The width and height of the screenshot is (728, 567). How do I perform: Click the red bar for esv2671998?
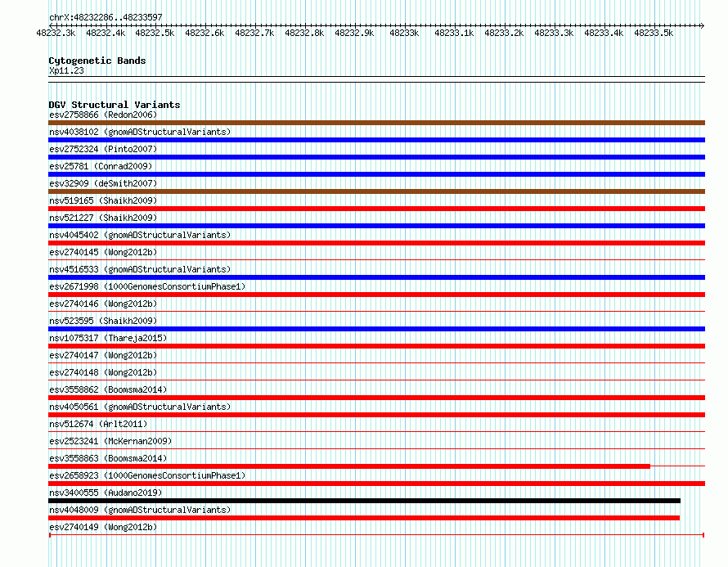(376, 295)
